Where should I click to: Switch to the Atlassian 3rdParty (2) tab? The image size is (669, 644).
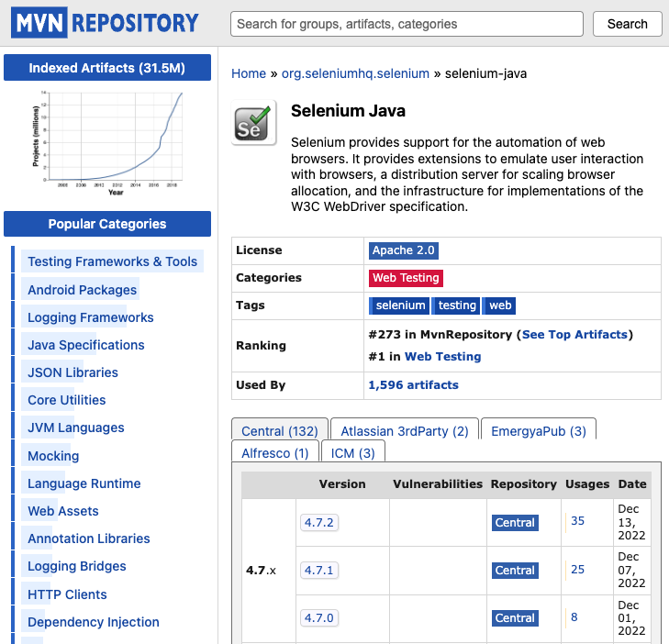point(405,430)
